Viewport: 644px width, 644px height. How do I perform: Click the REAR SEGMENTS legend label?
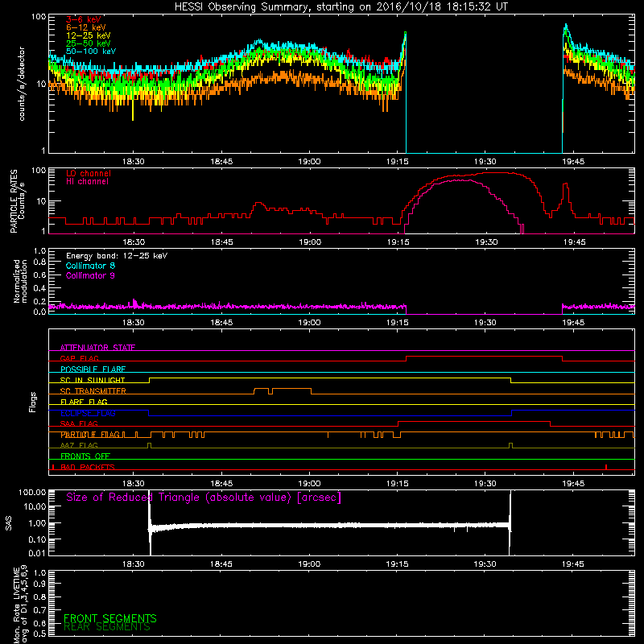tap(107, 627)
